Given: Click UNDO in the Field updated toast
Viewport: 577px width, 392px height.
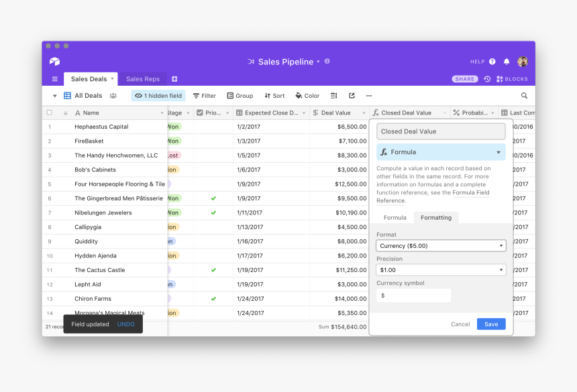Looking at the screenshot, I should tap(126, 324).
